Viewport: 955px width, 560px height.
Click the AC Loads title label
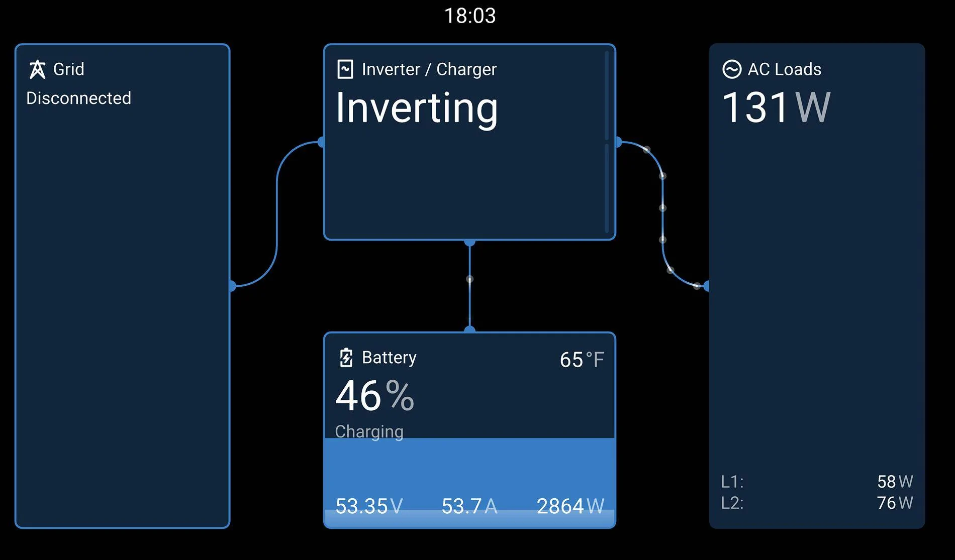[x=784, y=69]
